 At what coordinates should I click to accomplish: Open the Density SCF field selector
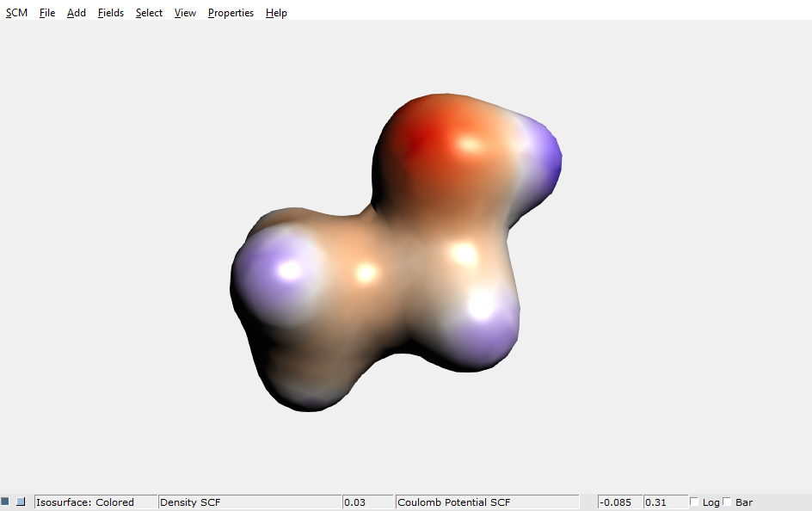[x=249, y=502]
